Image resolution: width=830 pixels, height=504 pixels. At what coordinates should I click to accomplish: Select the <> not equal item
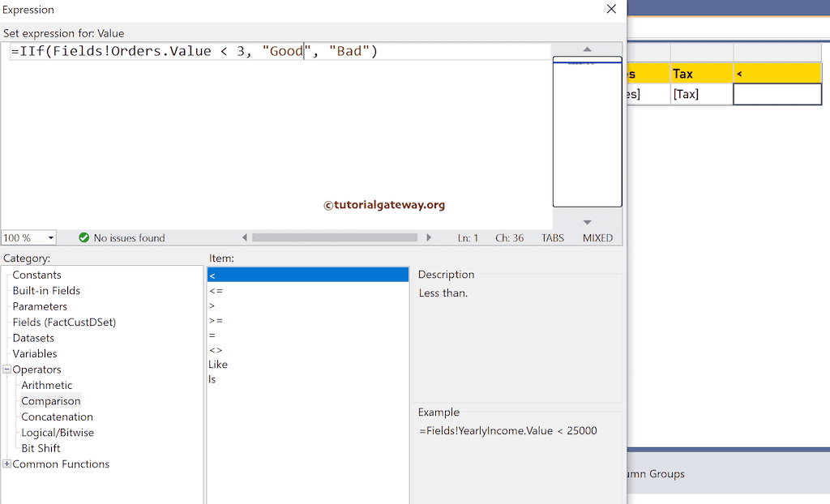308,350
